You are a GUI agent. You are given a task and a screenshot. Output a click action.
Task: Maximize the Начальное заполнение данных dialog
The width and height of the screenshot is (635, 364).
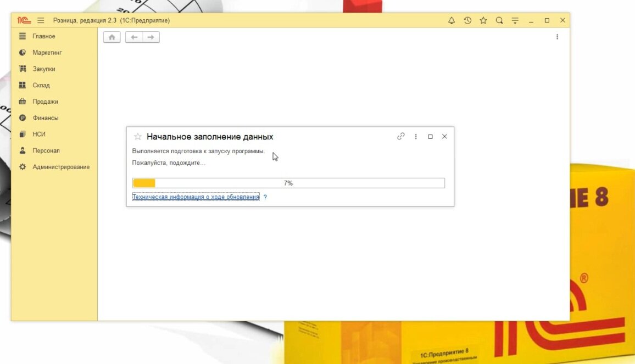point(430,137)
